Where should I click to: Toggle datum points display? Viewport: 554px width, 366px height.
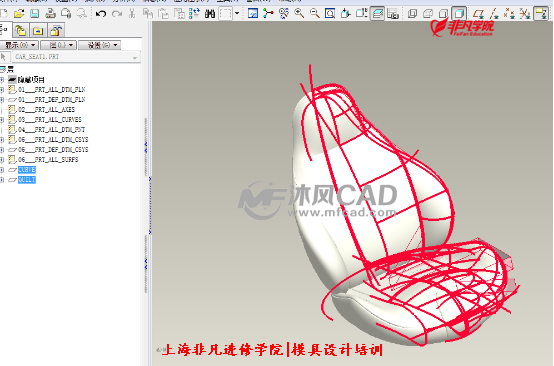click(509, 14)
